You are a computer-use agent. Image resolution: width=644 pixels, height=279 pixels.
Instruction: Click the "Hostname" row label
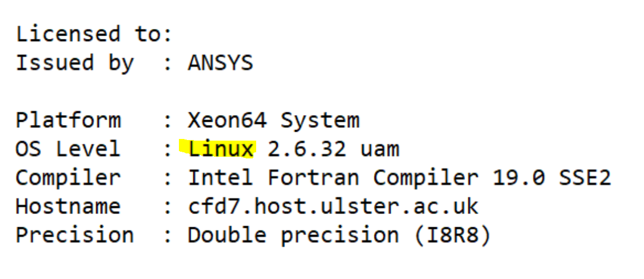pyautogui.click(x=68, y=207)
